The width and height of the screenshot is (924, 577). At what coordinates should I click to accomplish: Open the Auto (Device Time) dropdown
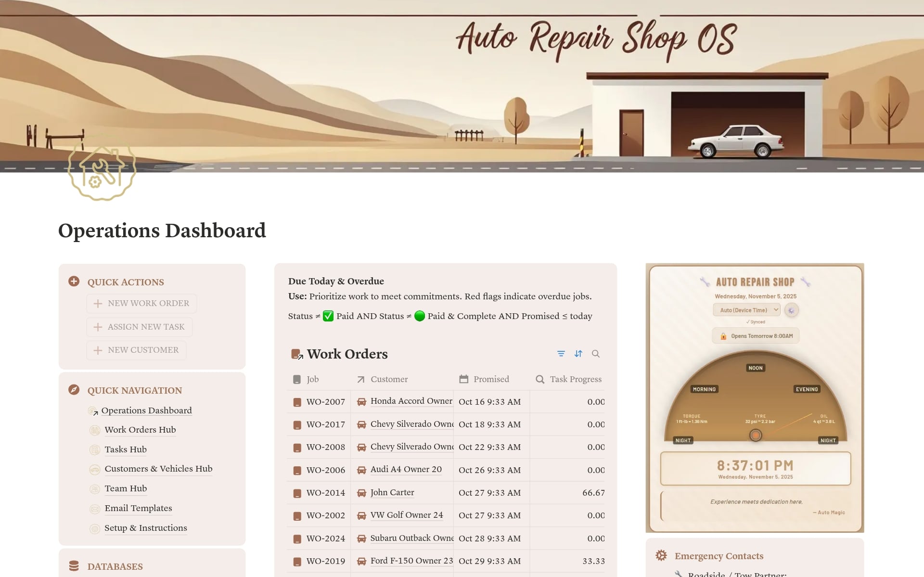(x=746, y=309)
